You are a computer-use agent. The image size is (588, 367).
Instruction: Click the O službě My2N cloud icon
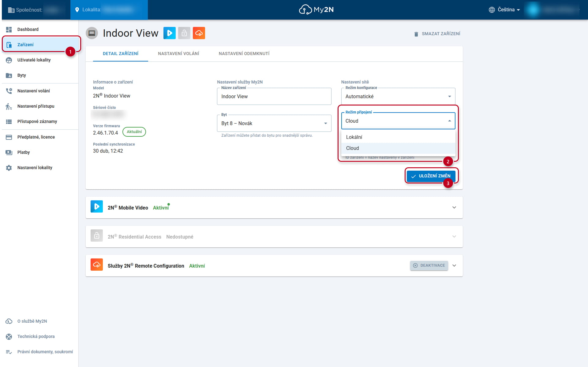(9, 321)
